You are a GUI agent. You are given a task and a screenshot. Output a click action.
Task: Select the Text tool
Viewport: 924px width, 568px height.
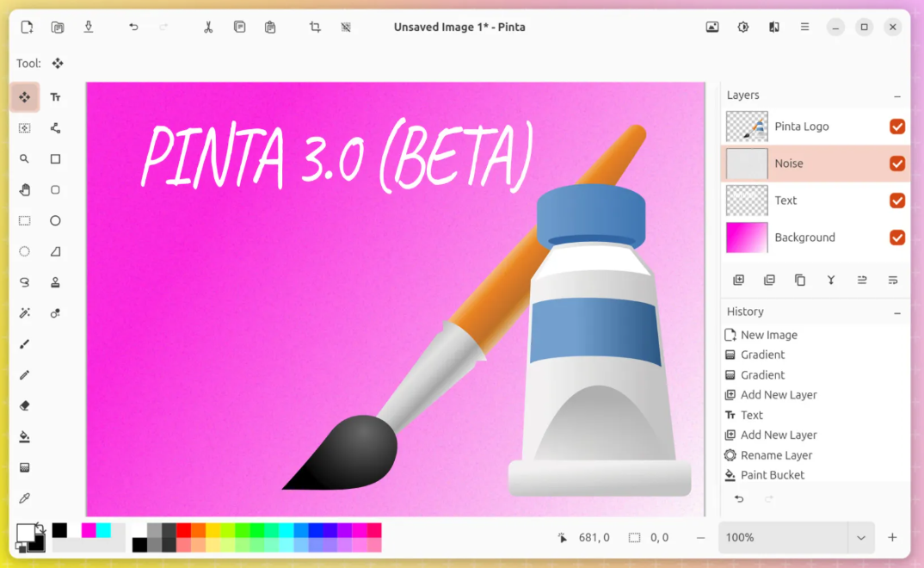[55, 97]
